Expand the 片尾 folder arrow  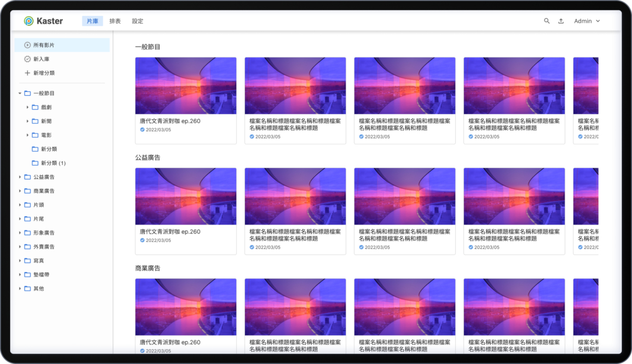click(x=20, y=219)
